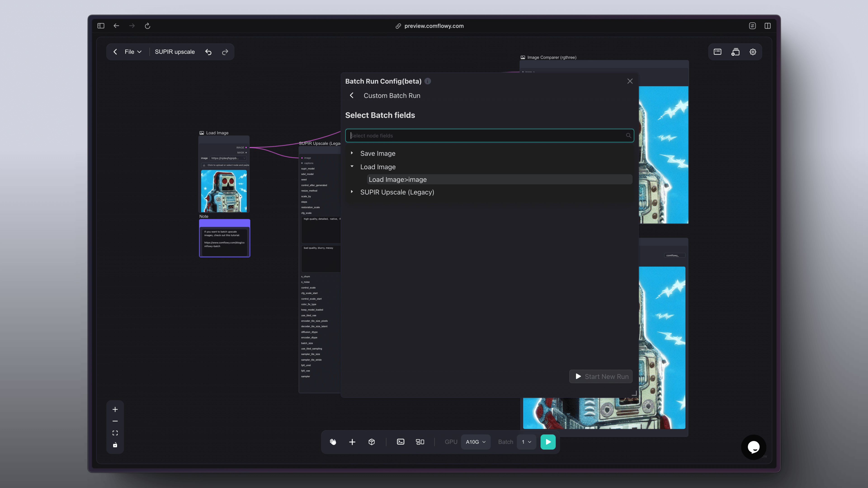Click the Image Comparer (rgthree) node title
This screenshot has height=488, width=868.
coord(552,58)
